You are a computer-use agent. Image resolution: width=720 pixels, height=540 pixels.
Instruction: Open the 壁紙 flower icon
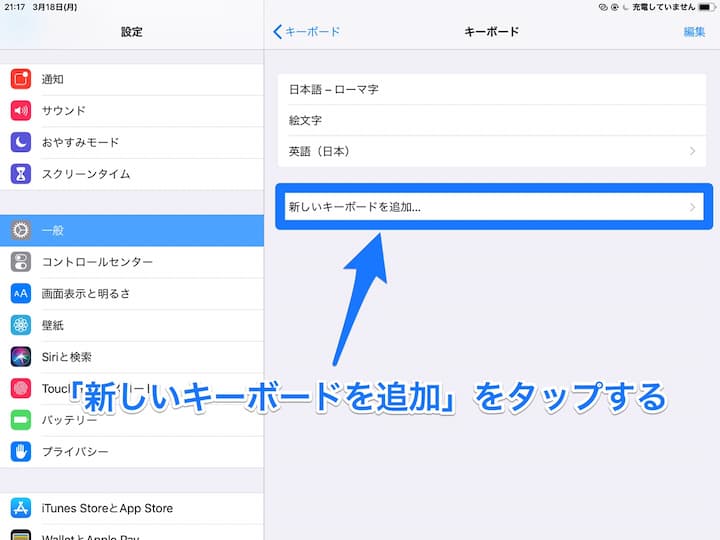tap(21, 325)
